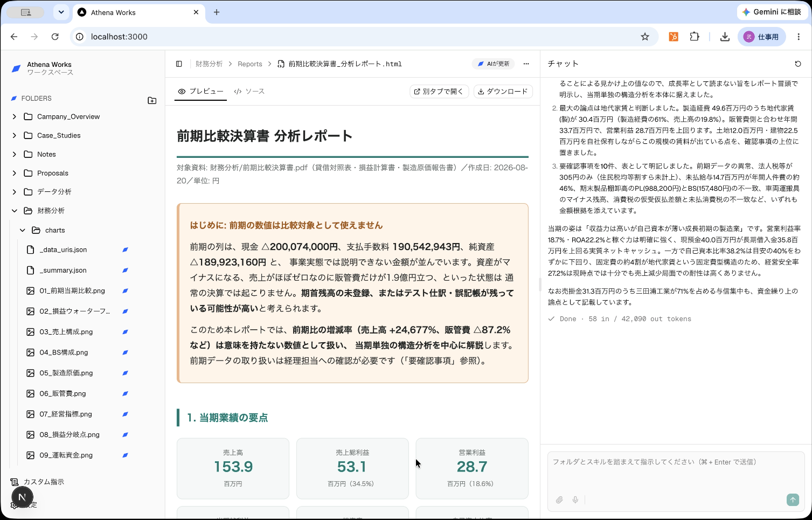812x520 pixels.
Task: Open the browser extensions puzzle icon
Action: tap(695, 37)
